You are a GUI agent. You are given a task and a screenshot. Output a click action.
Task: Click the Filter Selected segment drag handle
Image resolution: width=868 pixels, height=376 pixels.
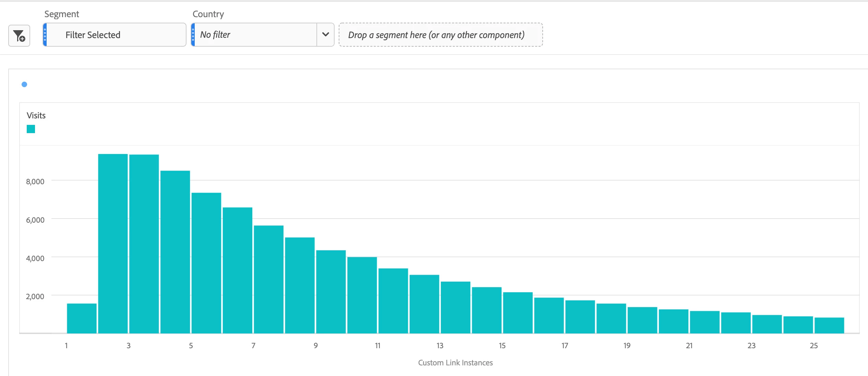45,35
